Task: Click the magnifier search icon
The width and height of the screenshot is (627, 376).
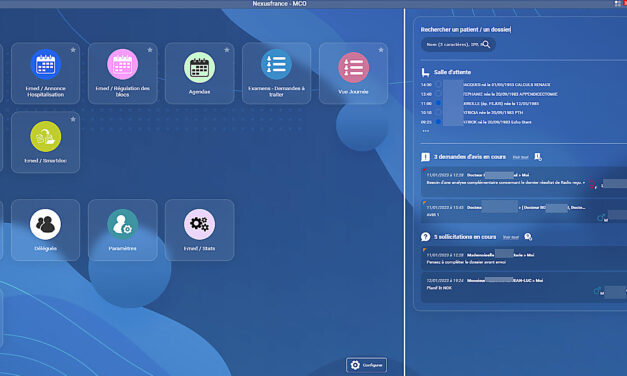Action: (x=486, y=44)
